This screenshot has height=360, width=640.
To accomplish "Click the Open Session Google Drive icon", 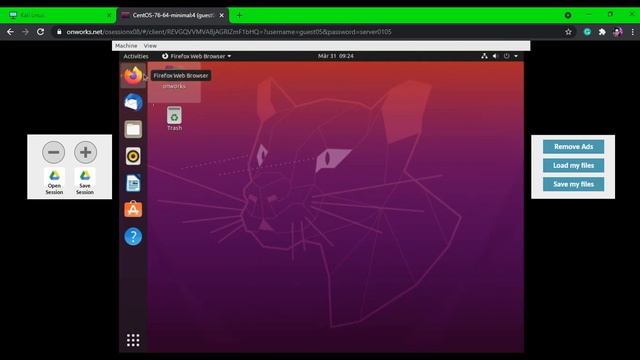I will point(54,182).
